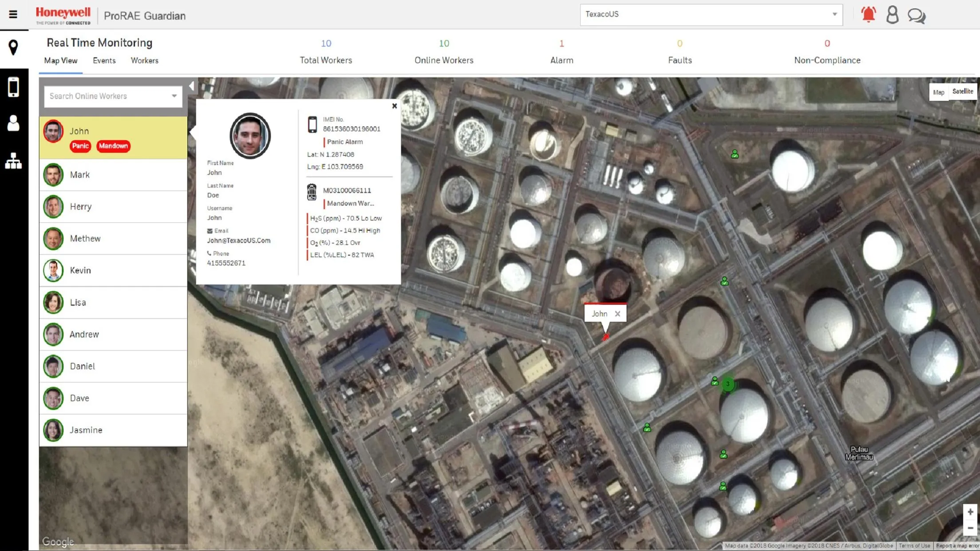Open the user account icon
980x551 pixels.
coord(892,15)
